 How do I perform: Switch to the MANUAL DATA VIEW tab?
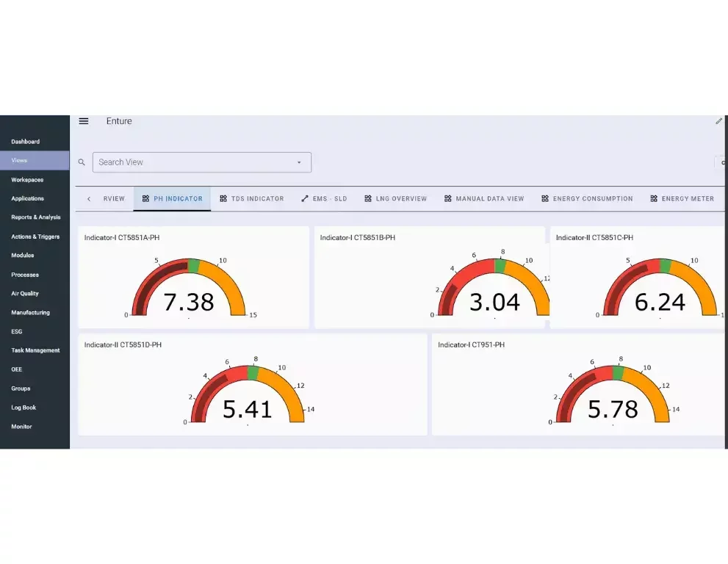coord(489,198)
